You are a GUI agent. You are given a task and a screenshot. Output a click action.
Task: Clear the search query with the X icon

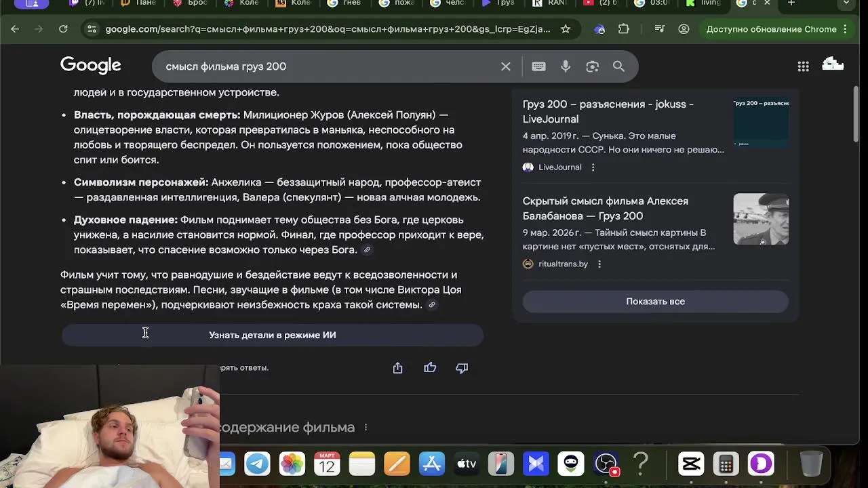(x=506, y=66)
